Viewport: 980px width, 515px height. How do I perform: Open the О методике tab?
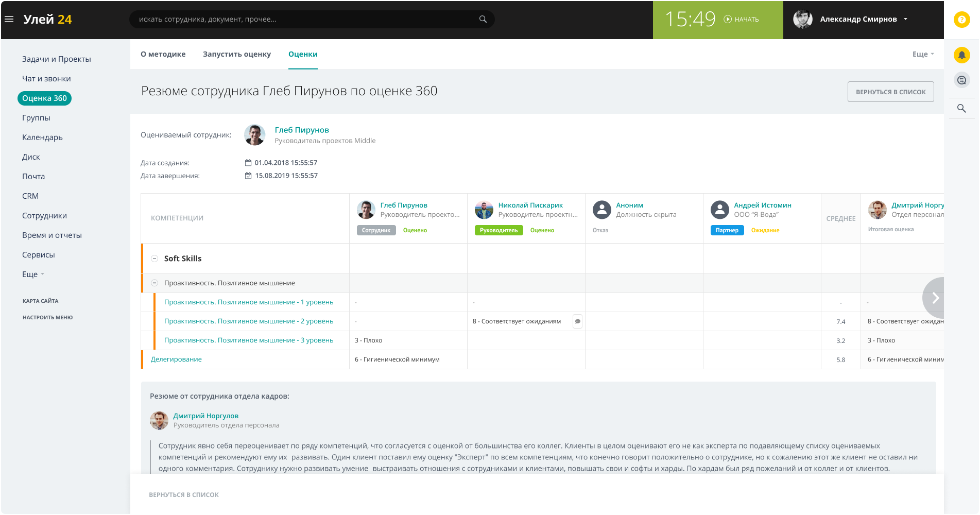click(163, 54)
